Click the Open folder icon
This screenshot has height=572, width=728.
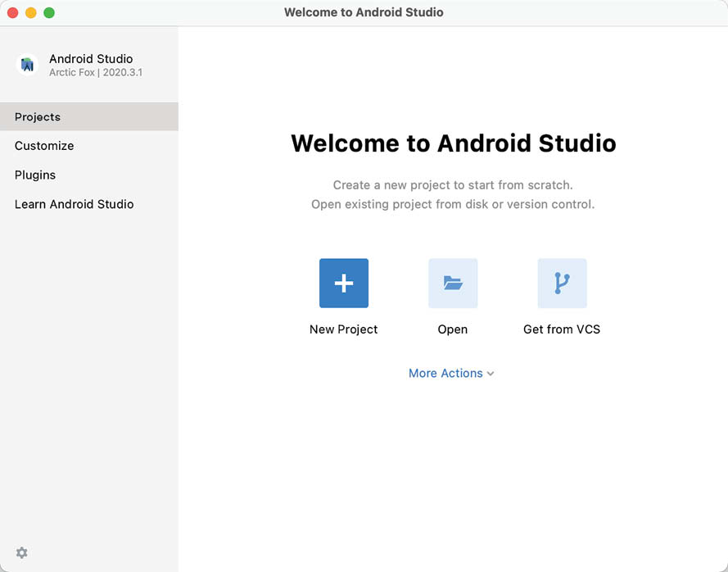[453, 283]
